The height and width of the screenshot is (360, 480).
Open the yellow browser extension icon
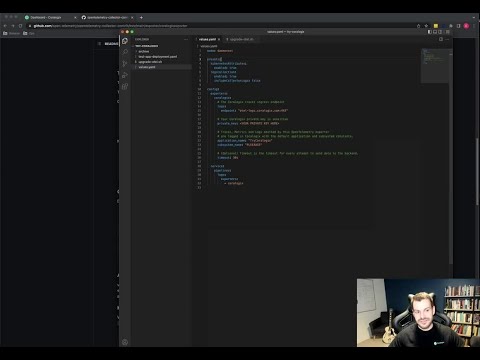[x=436, y=26]
